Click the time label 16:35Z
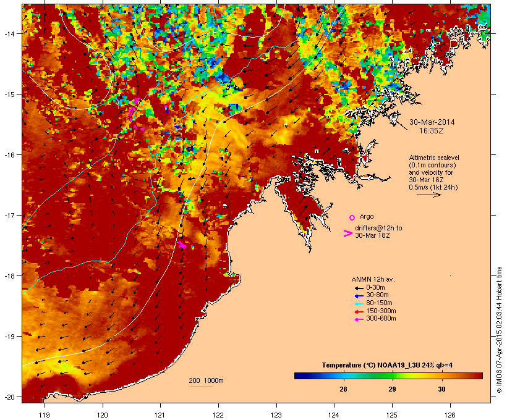The height and width of the screenshot is (420, 507). coord(432,131)
